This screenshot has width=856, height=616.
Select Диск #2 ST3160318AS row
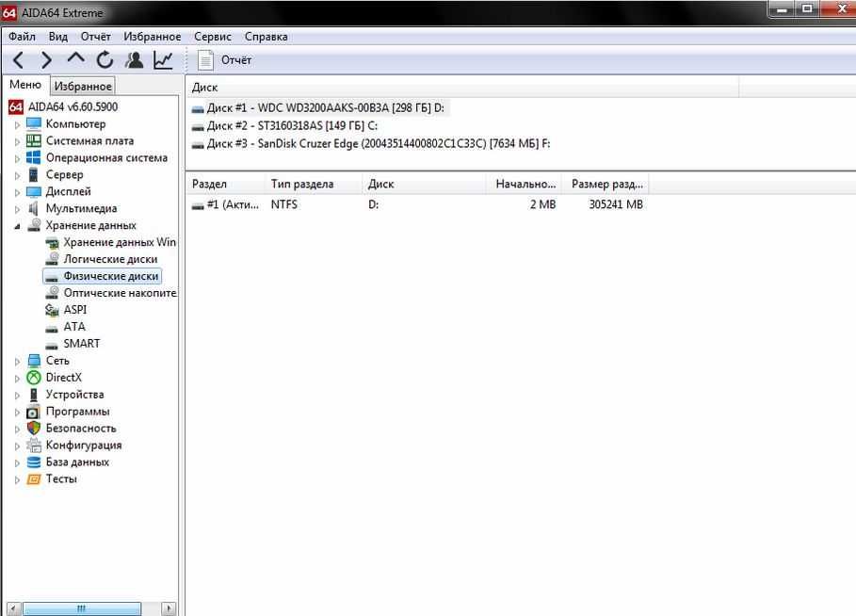pyautogui.click(x=284, y=125)
